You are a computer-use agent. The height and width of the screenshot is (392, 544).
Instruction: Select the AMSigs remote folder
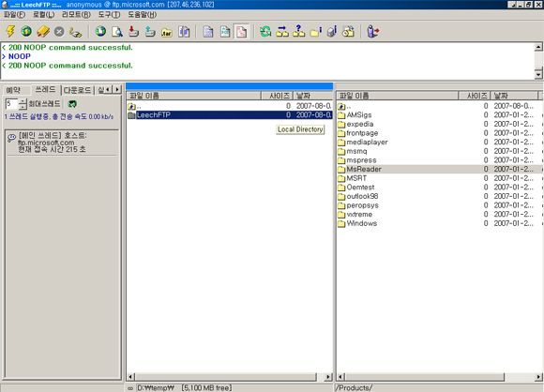(x=439, y=115)
